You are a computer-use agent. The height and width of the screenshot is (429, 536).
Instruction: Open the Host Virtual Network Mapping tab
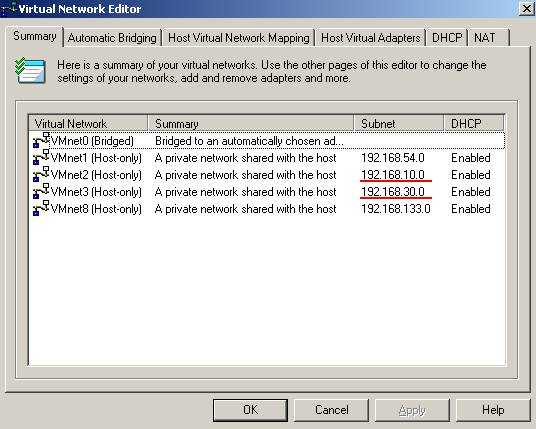click(x=239, y=38)
